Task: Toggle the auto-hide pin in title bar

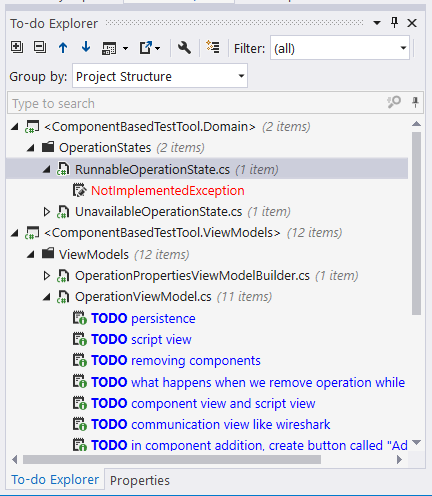Action: [x=394, y=23]
